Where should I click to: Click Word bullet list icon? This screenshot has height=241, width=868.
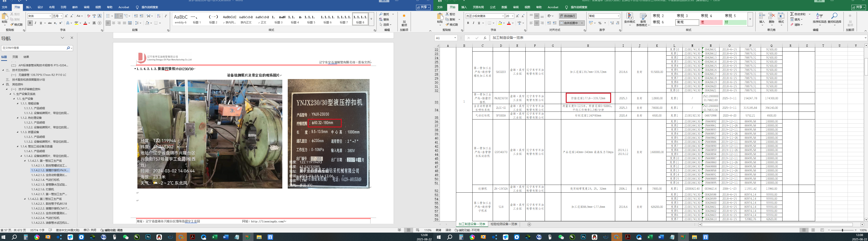[108, 16]
